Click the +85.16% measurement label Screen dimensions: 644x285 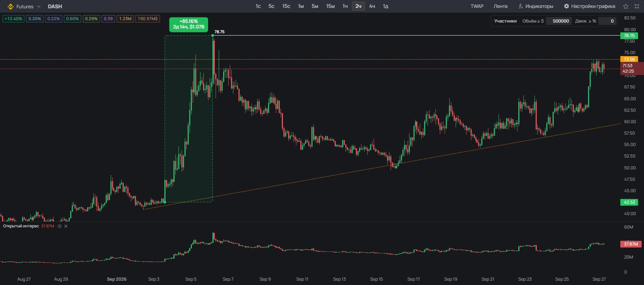(189, 24)
